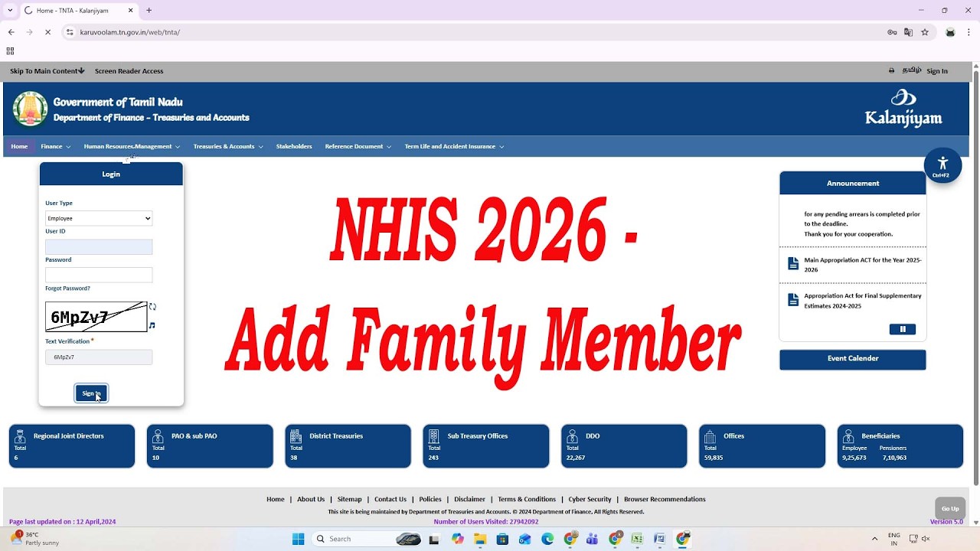Open Main Appropriation ACT document icon
The width and height of the screenshot is (980, 551).
[x=793, y=264]
